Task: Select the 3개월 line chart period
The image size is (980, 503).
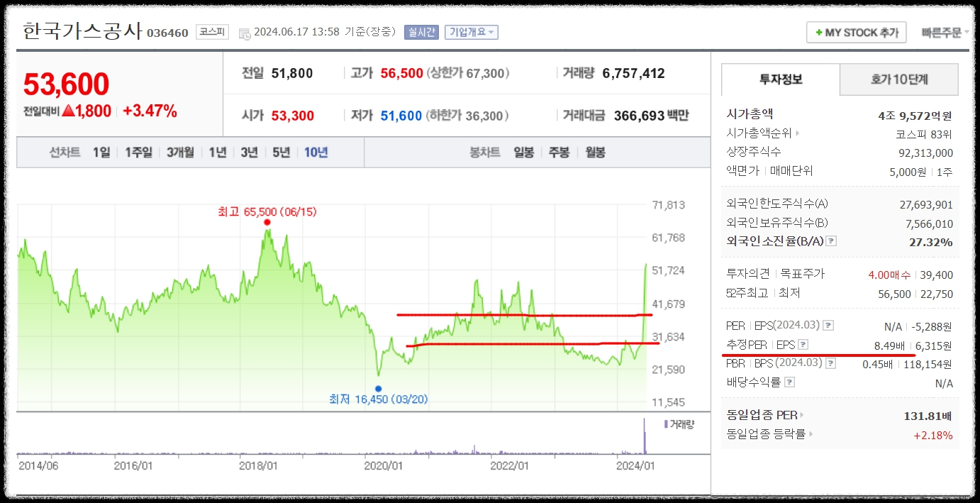Action: click(x=180, y=153)
